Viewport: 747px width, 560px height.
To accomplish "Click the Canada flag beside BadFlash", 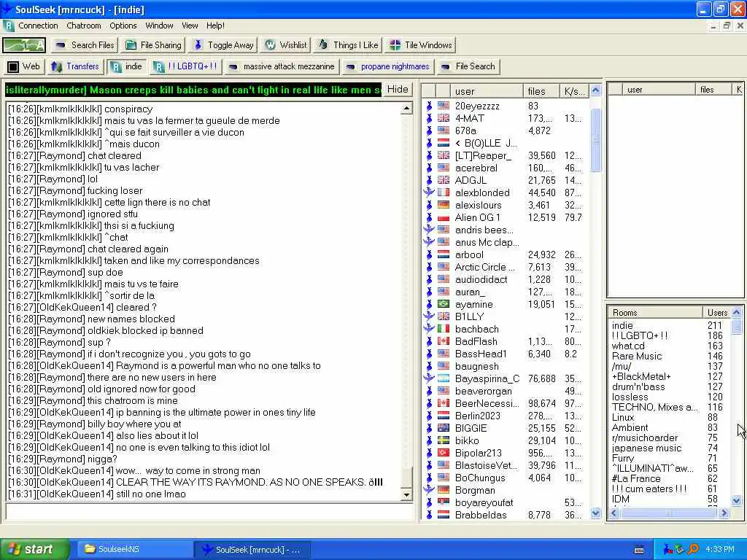I will 444,341.
